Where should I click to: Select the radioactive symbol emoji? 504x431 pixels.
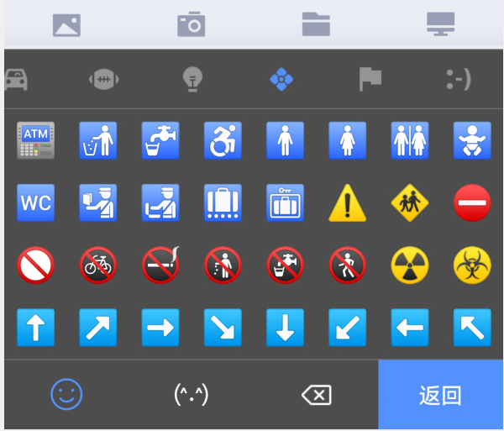tap(409, 265)
